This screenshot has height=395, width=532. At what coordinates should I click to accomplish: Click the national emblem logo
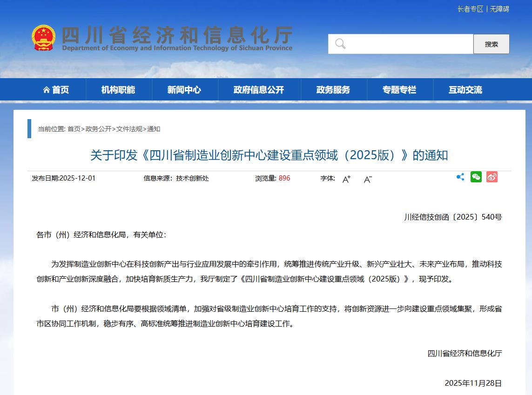pyautogui.click(x=43, y=38)
